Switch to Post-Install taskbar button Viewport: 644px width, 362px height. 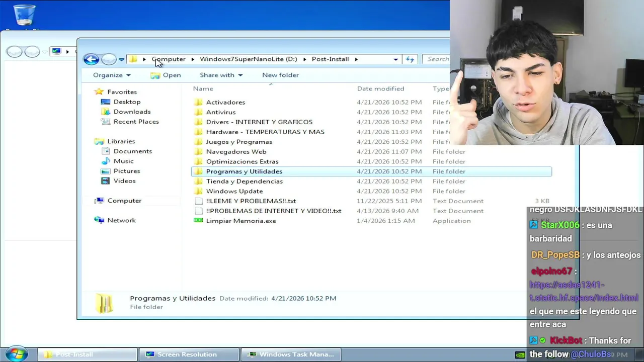87,354
